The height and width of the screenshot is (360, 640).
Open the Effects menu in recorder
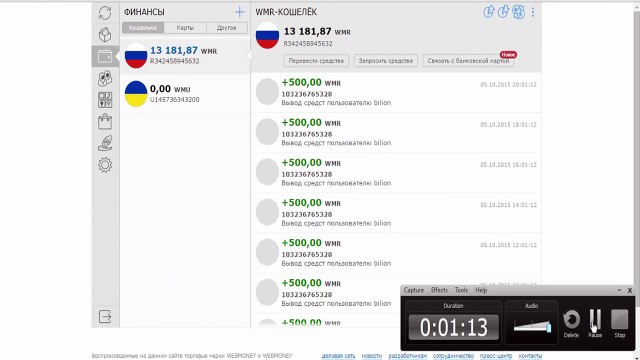click(439, 290)
